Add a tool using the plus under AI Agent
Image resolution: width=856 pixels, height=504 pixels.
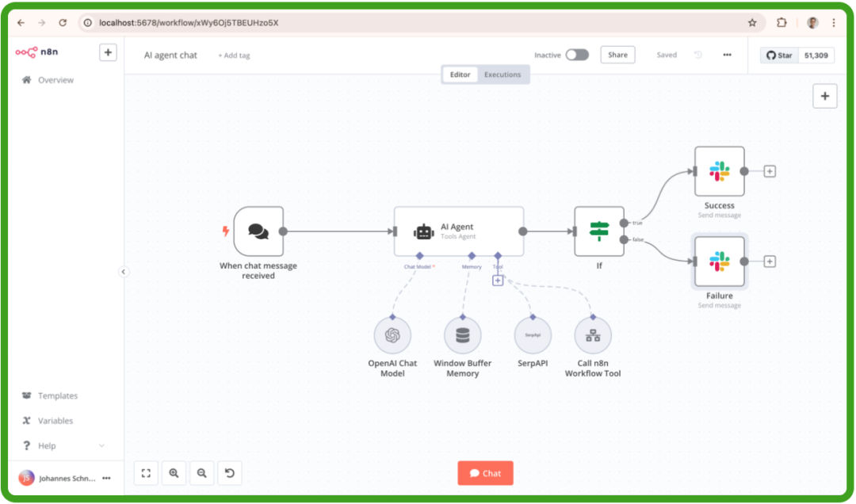point(498,281)
